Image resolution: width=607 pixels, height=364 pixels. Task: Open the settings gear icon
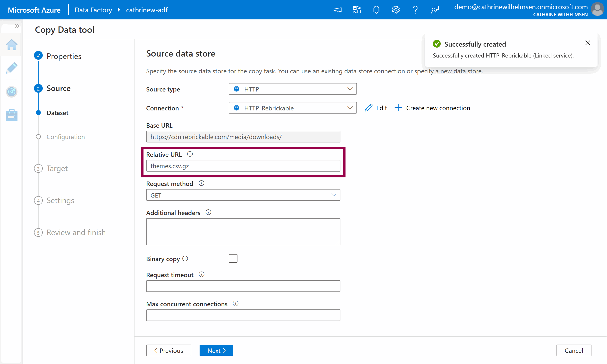[x=396, y=10]
